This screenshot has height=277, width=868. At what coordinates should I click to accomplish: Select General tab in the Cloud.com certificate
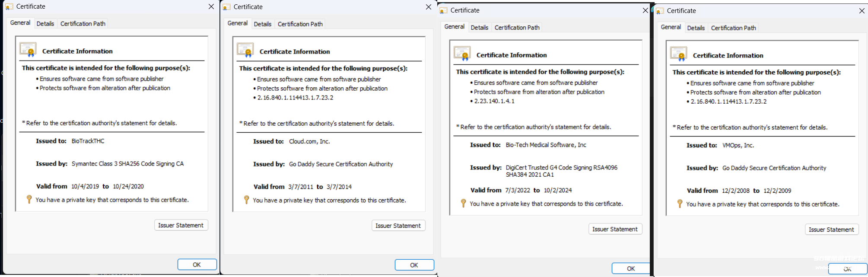click(237, 23)
